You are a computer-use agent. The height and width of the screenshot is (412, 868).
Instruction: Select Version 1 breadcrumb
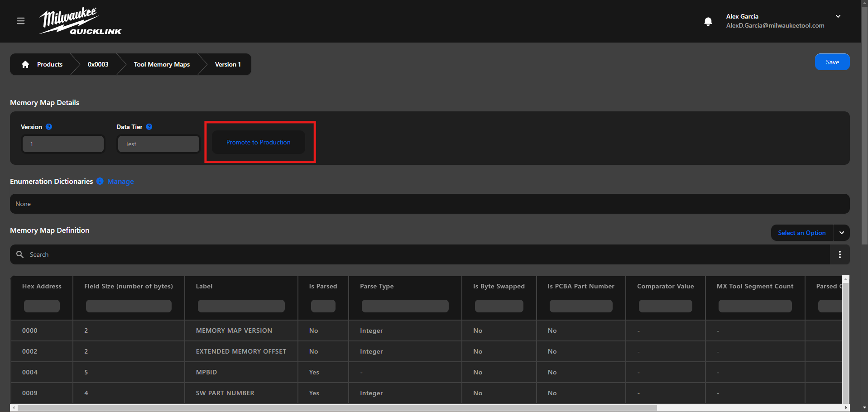coord(228,64)
